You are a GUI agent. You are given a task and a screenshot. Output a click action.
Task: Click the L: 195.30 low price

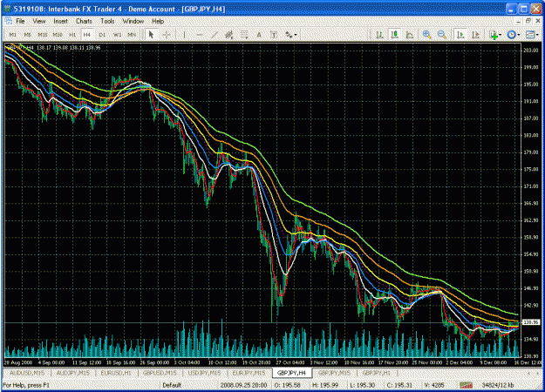pyautogui.click(x=362, y=385)
